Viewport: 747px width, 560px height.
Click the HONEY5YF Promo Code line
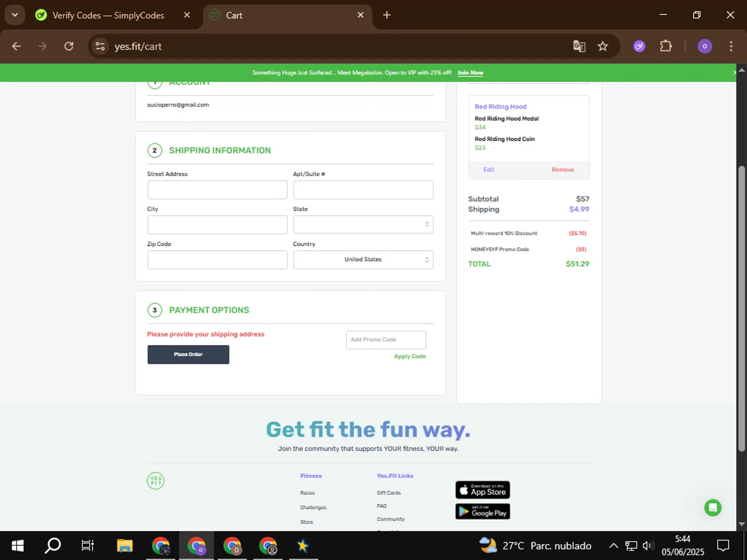[x=528, y=249]
